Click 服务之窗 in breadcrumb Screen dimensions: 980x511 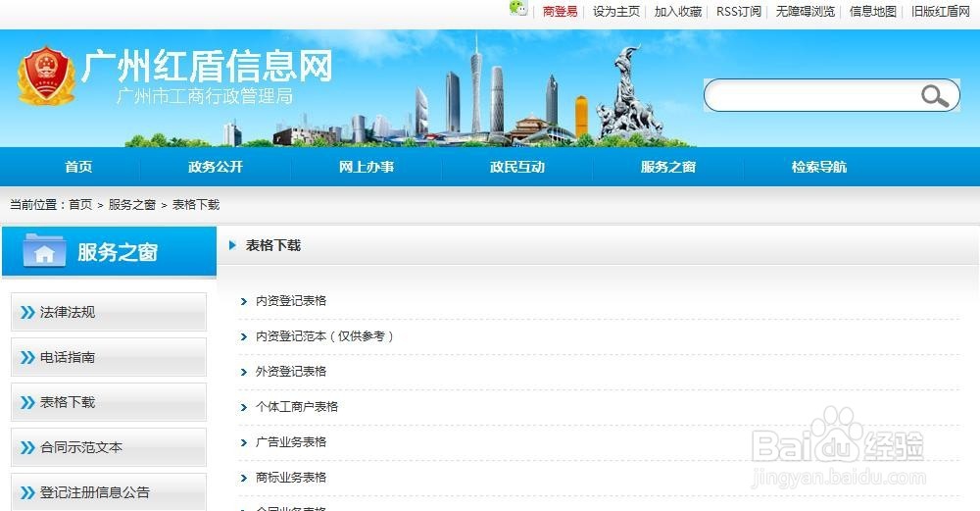(x=132, y=205)
